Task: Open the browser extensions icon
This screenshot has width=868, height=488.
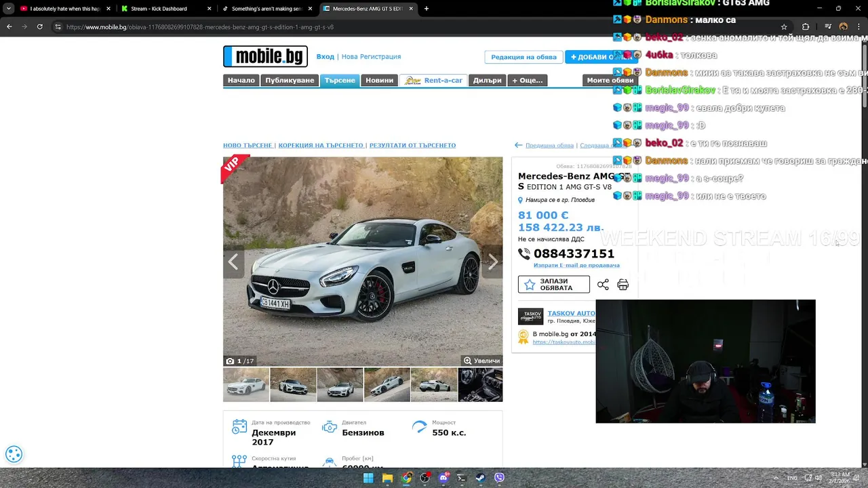Action: click(806, 26)
